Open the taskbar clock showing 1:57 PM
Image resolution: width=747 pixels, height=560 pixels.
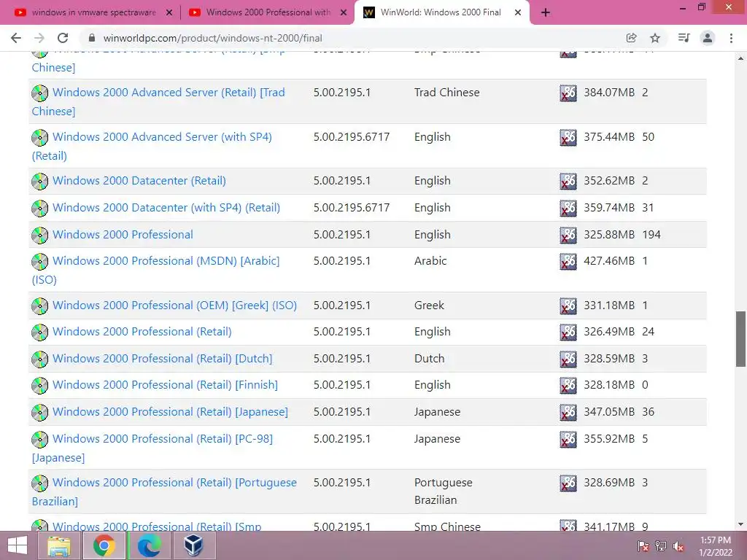point(715,545)
